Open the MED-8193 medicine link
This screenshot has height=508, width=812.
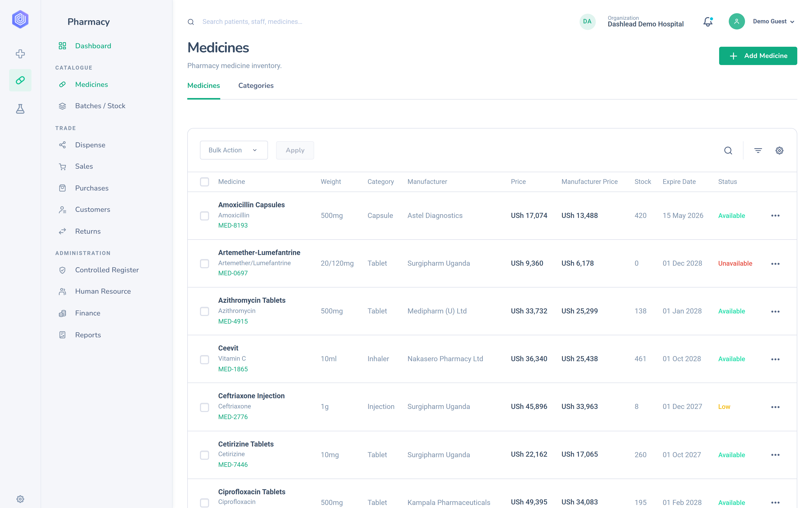[x=233, y=225]
